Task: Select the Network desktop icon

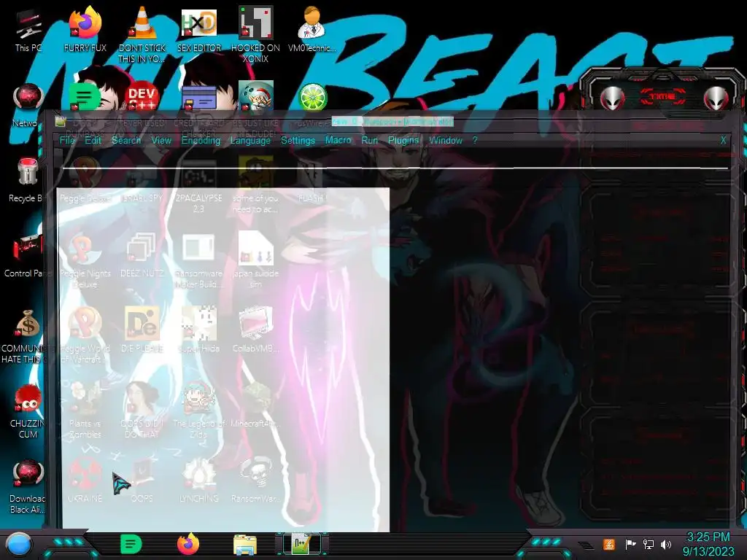Action: click(x=28, y=106)
